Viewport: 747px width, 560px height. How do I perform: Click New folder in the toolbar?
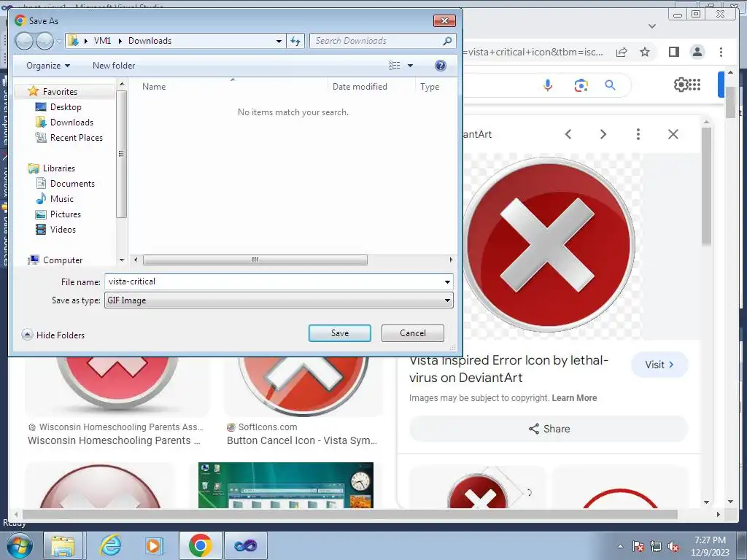pos(114,66)
